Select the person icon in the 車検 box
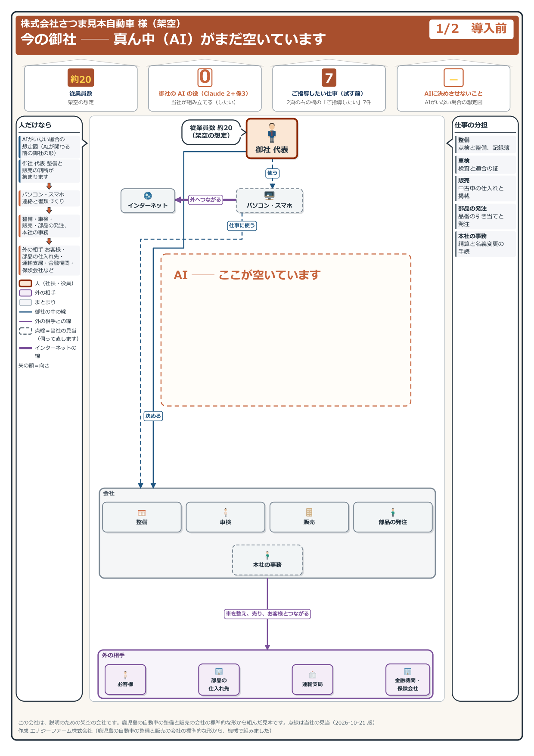Viewport: 534px width, 756px height. [x=225, y=512]
